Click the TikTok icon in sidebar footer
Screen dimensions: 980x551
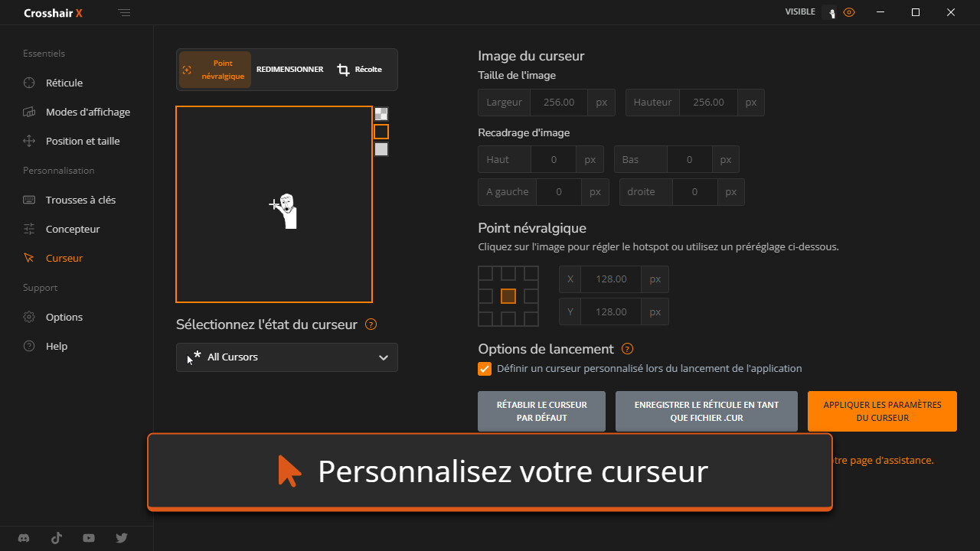[x=57, y=538]
